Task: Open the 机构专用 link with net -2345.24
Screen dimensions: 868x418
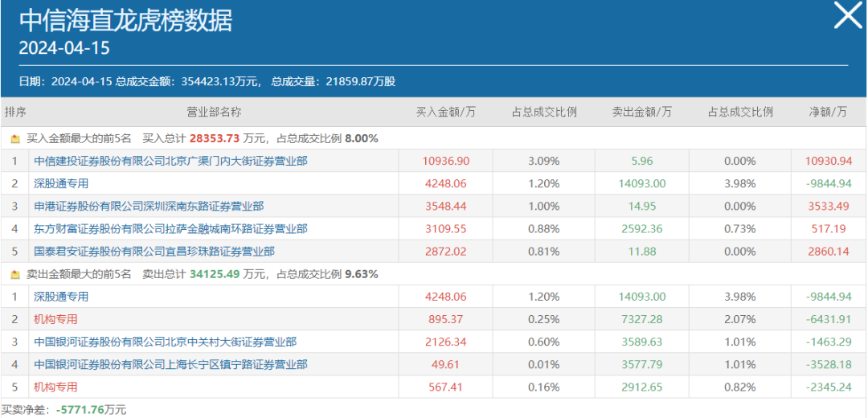Action: click(x=55, y=387)
